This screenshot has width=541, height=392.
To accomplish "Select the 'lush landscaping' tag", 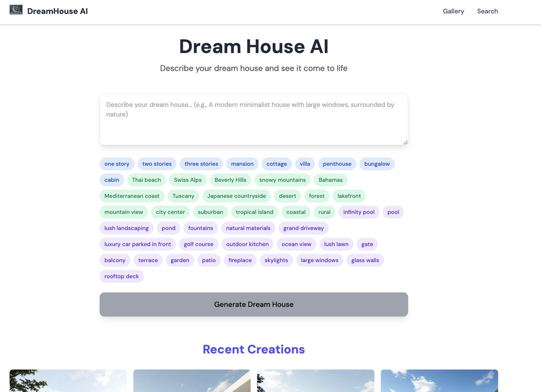I will (127, 228).
